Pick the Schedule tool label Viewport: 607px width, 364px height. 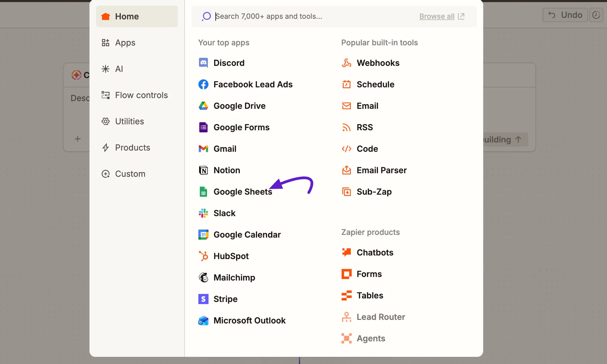point(376,84)
